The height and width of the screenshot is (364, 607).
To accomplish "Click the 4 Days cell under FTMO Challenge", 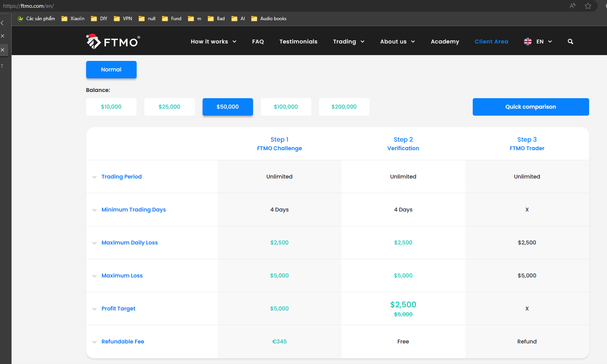I will [279, 210].
